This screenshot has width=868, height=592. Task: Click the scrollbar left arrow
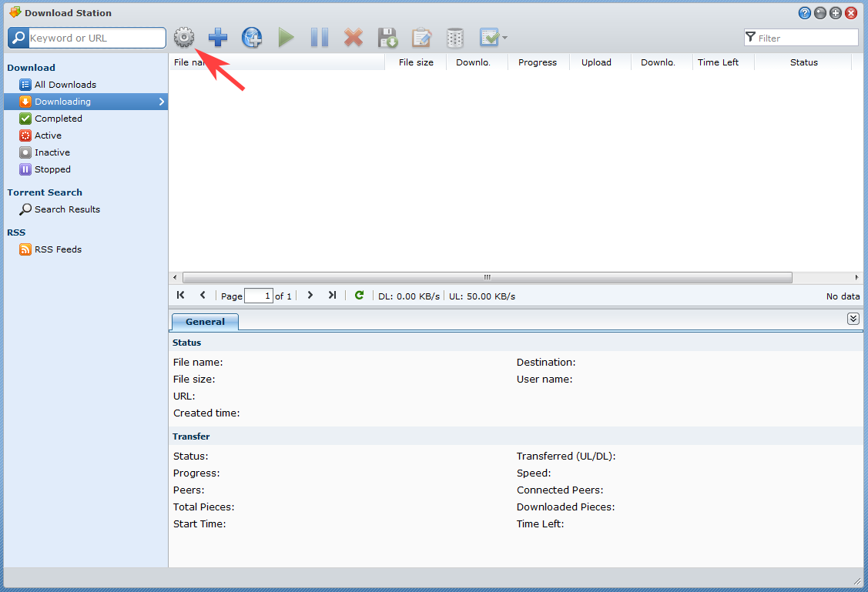tap(175, 277)
